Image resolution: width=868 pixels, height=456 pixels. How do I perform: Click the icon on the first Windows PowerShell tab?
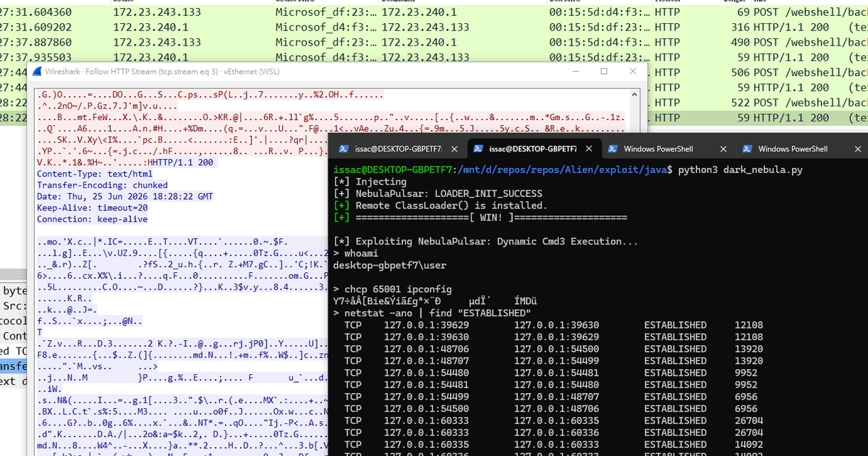coord(612,149)
